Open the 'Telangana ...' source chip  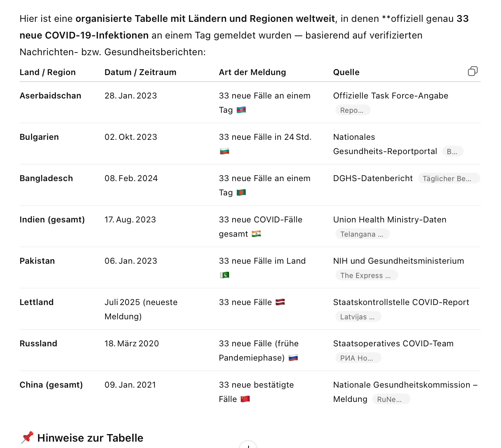pyautogui.click(x=362, y=234)
